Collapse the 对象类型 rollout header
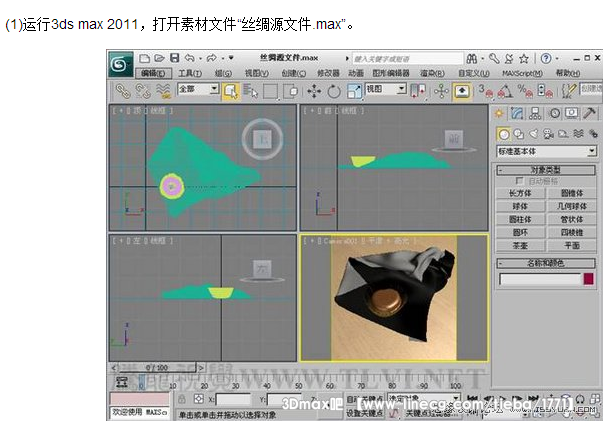The height and width of the screenshot is (421, 603). coord(546,170)
